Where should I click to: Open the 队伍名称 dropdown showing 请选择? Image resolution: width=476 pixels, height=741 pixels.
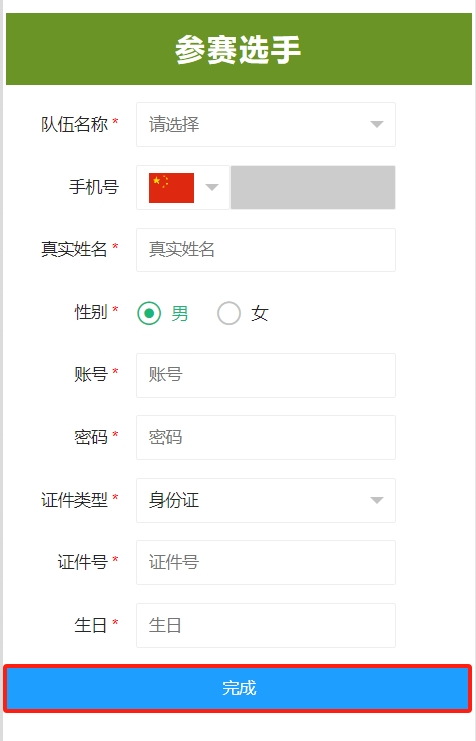coord(266,124)
